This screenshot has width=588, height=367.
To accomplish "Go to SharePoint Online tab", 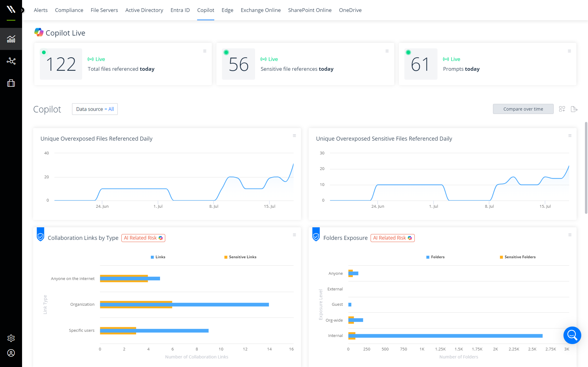I will coord(310,10).
